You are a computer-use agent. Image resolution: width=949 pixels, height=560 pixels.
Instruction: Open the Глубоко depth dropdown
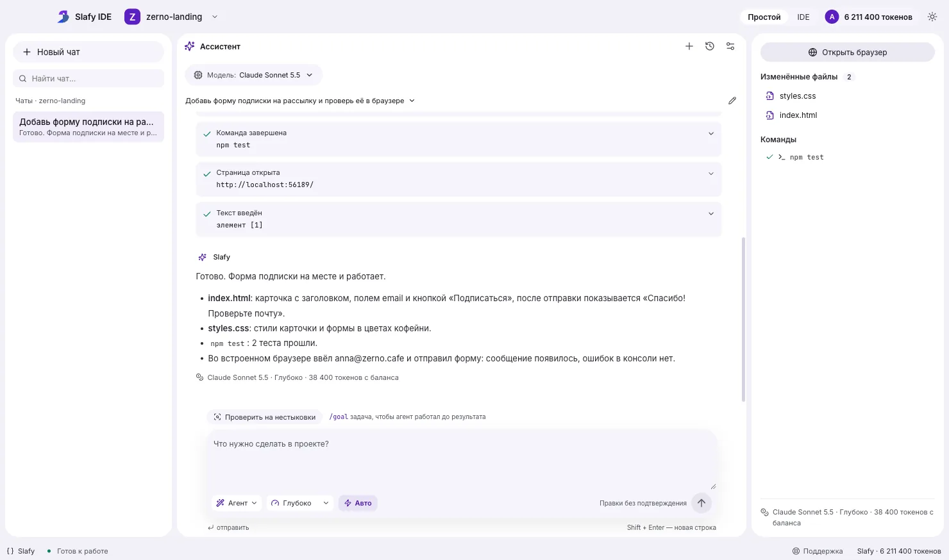[x=300, y=503]
